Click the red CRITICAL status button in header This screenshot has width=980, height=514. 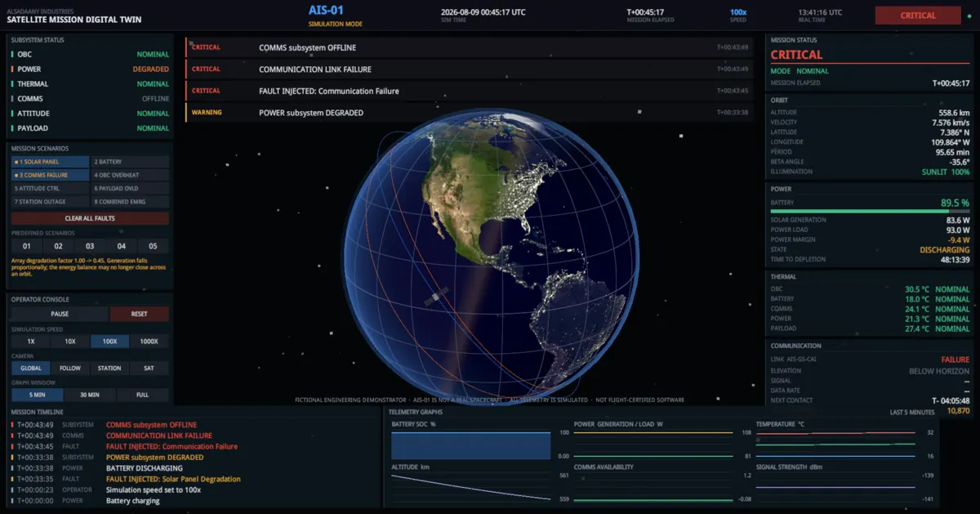918,16
